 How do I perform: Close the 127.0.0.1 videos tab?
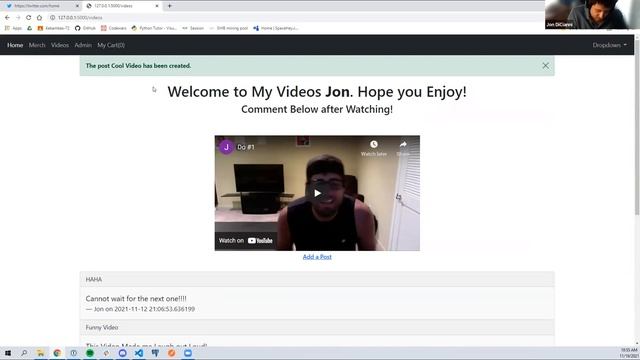pos(157,6)
